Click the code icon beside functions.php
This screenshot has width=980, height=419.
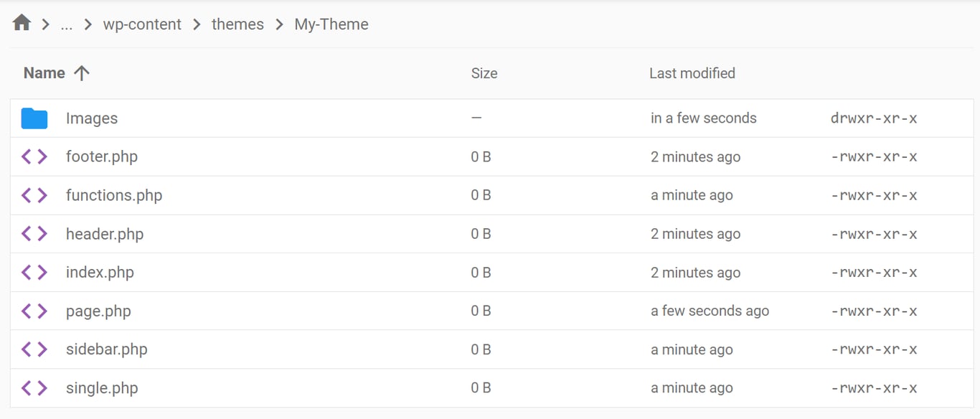[x=33, y=194]
